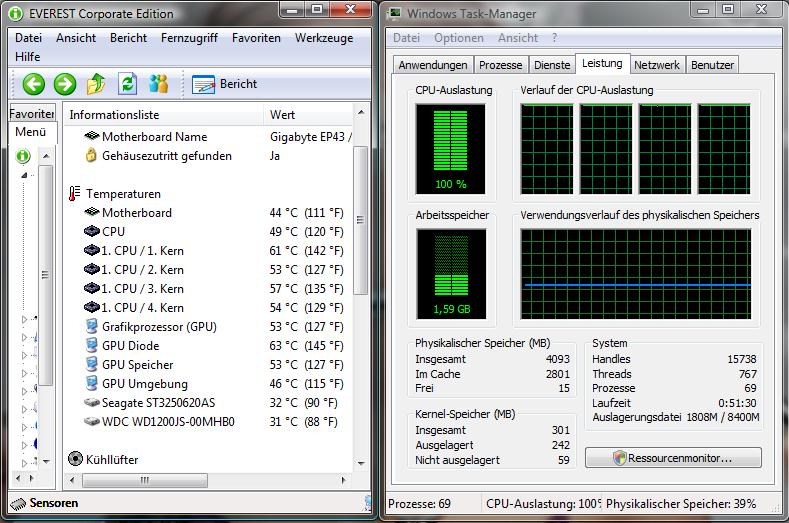Click the Task-Manager title bar icon

click(x=395, y=13)
